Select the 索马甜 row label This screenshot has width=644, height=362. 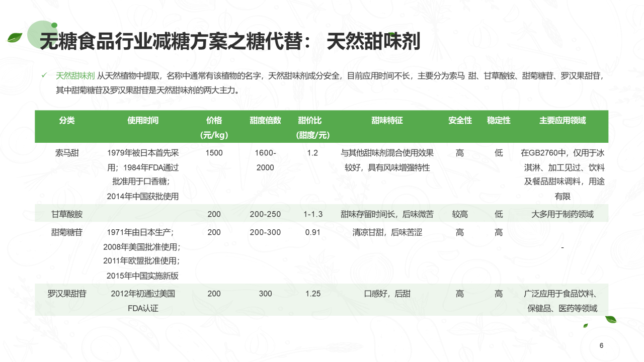[x=67, y=153]
